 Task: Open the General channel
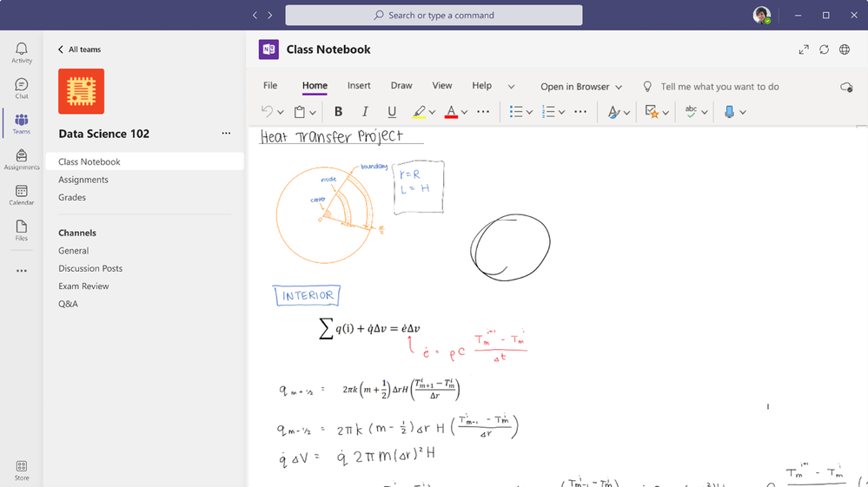73,250
